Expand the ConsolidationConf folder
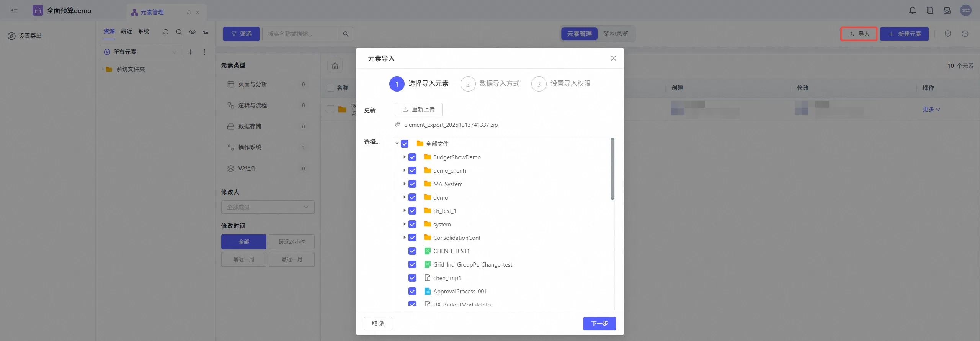 pos(404,238)
